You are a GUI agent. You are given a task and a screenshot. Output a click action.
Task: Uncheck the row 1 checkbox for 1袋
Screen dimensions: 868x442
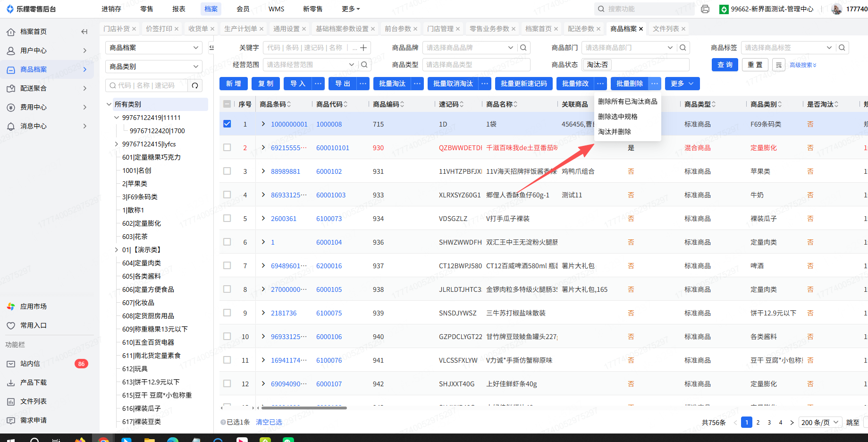[x=227, y=124]
